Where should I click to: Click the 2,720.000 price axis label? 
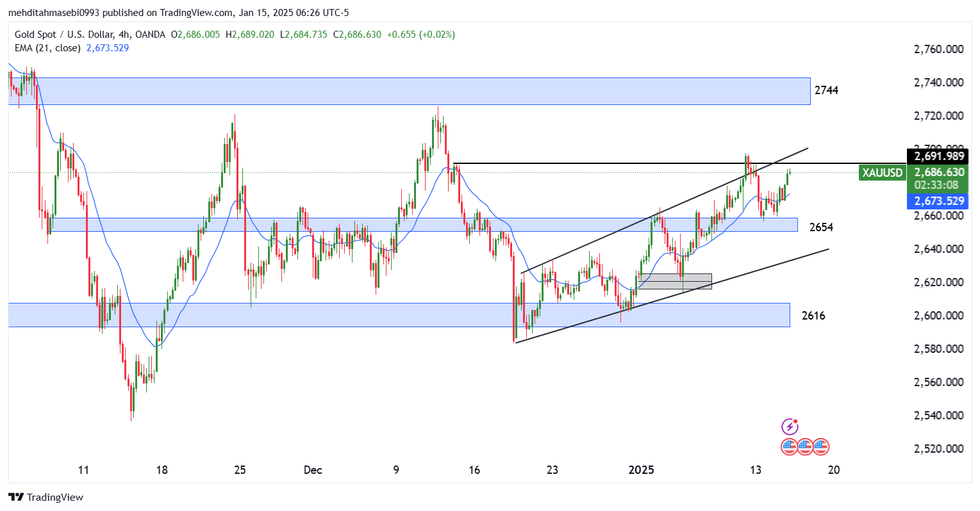click(939, 116)
